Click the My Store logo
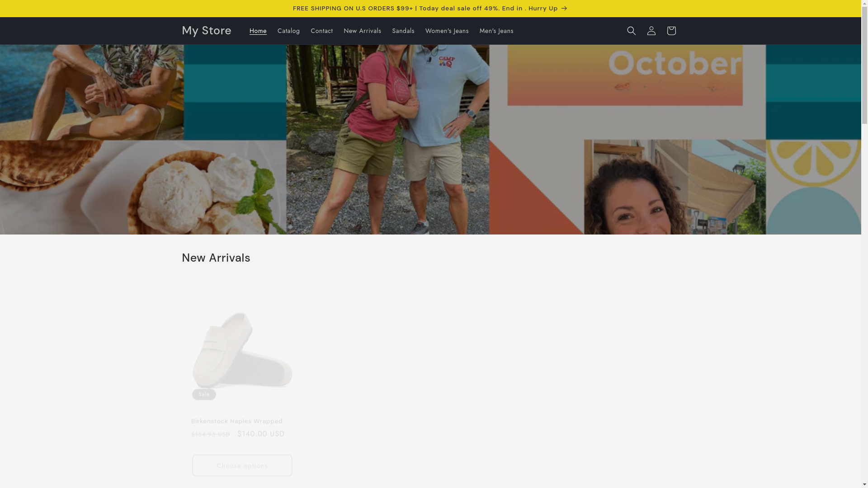868x488 pixels. pyautogui.click(x=207, y=30)
